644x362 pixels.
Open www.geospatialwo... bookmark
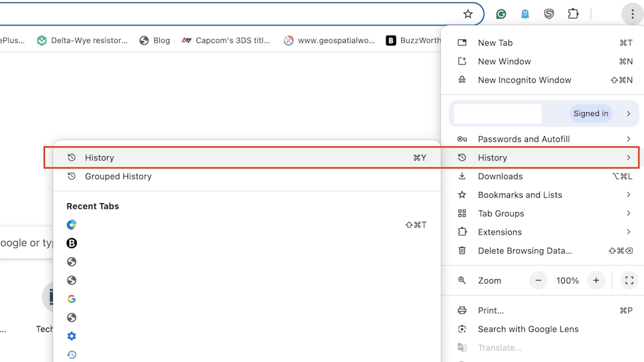coord(329,41)
